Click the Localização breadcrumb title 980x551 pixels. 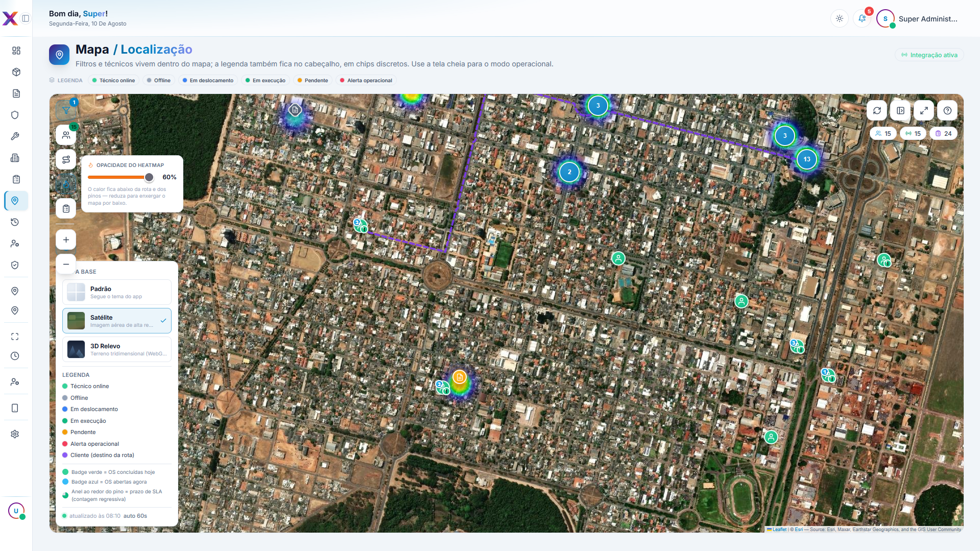click(156, 50)
